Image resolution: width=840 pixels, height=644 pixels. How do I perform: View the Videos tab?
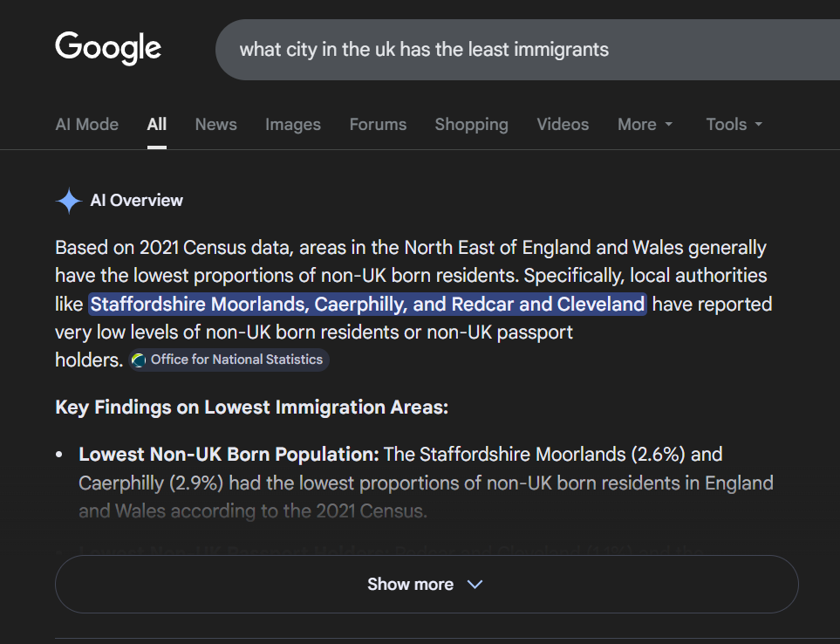pos(563,124)
